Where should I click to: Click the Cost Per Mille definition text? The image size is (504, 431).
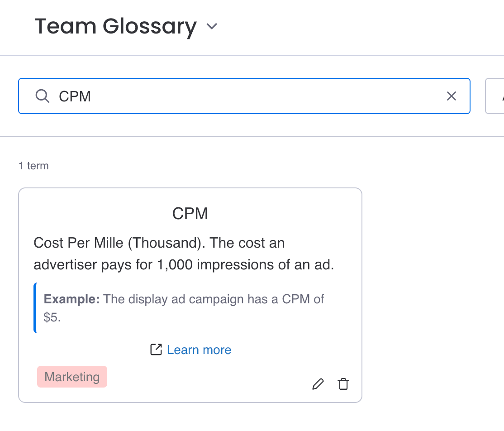click(159, 243)
